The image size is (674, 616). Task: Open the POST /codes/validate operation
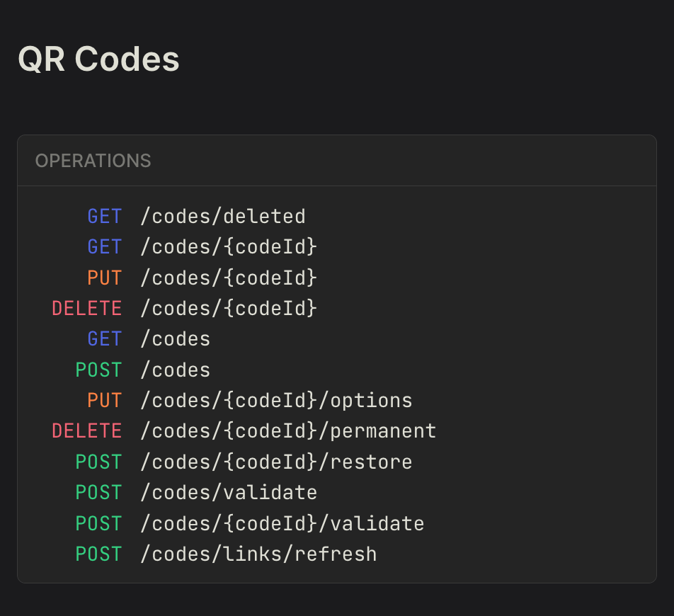coord(229,492)
